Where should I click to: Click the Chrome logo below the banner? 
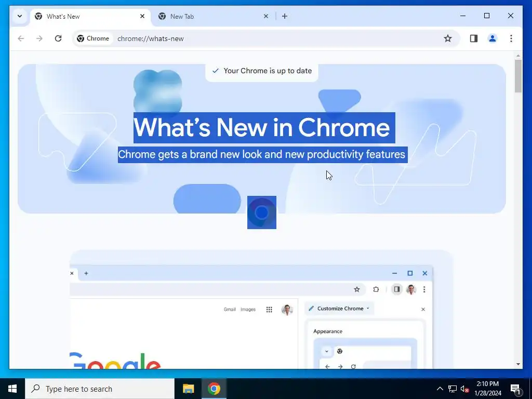(262, 212)
